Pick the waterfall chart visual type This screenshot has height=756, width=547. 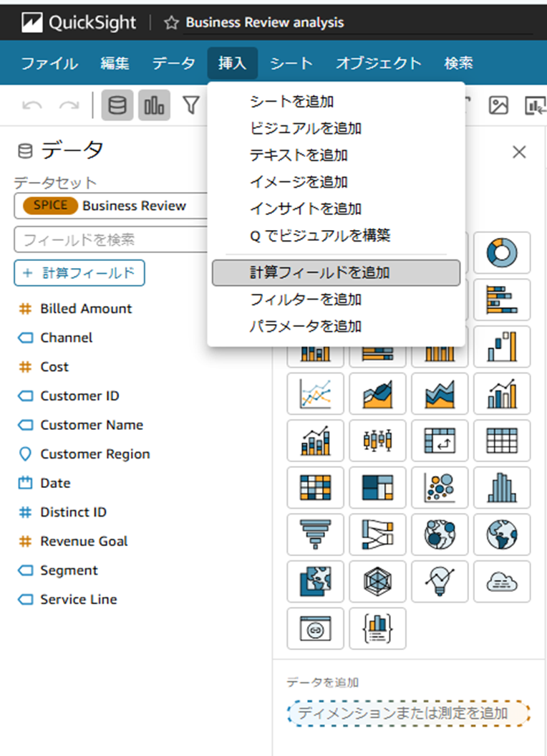[x=502, y=346]
